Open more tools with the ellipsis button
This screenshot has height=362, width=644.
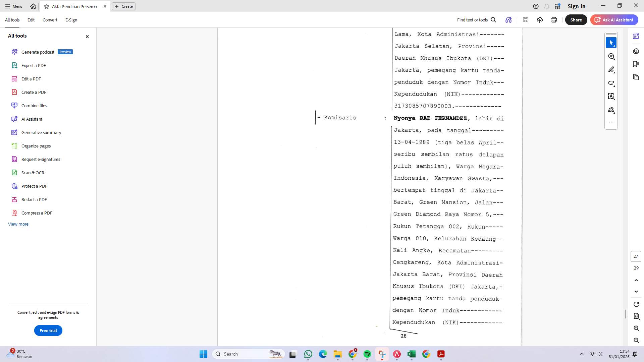[611, 123]
